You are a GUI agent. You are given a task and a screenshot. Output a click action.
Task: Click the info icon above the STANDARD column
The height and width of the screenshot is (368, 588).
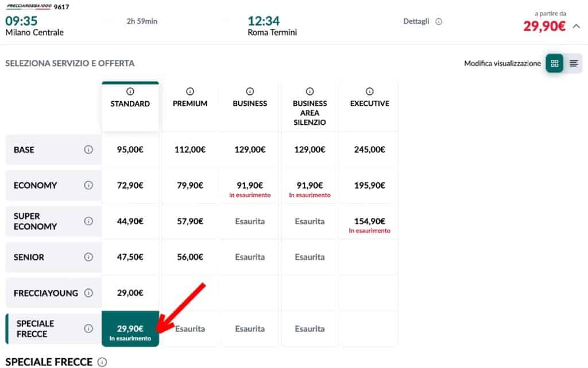click(130, 91)
